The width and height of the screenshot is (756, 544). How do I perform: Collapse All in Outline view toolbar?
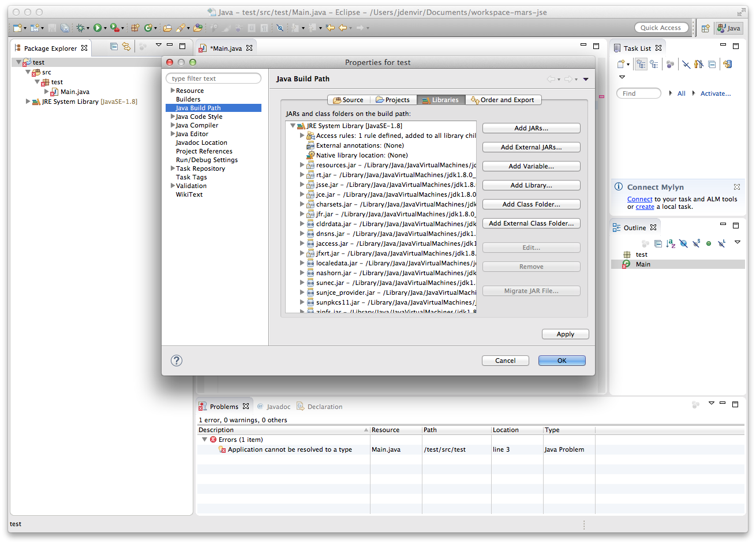pos(658,243)
